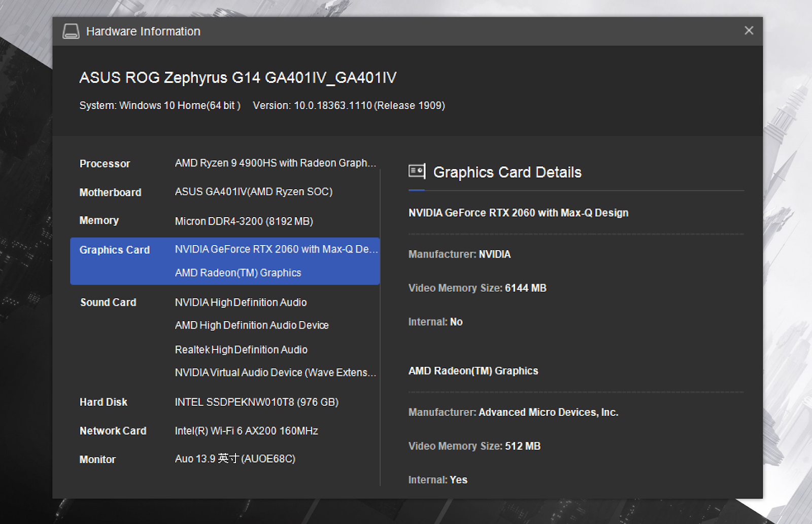The width and height of the screenshot is (812, 524).
Task: Select the Motherboard category
Action: click(111, 192)
